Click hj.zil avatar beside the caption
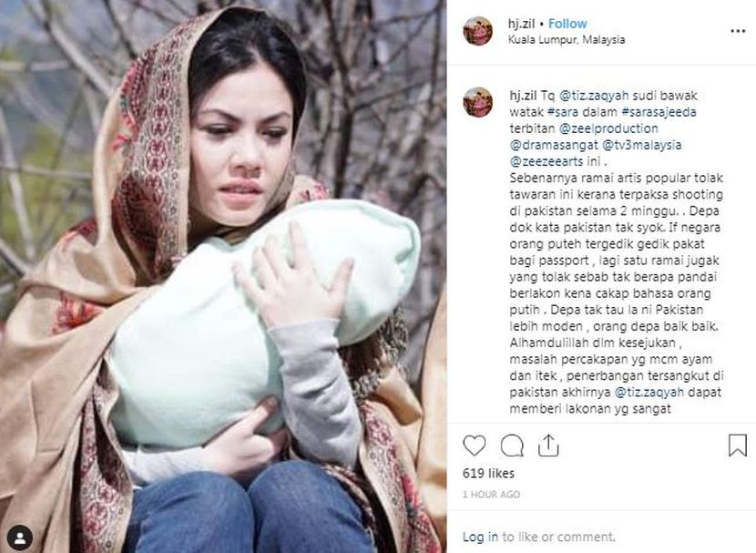Viewport: 756px width, 553px height. [478, 102]
